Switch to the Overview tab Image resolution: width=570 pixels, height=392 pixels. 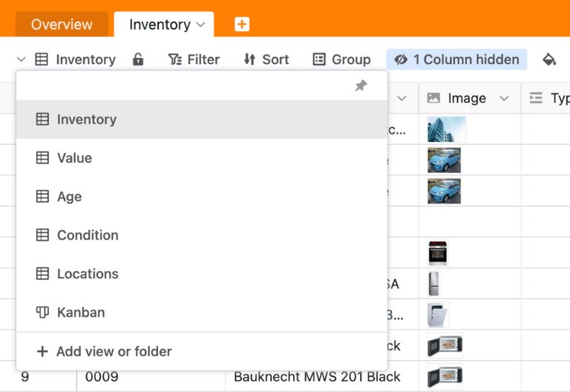62,24
